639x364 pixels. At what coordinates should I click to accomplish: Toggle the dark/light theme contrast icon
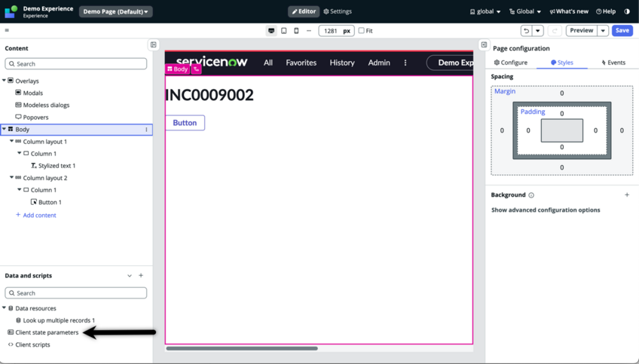pos(627,11)
